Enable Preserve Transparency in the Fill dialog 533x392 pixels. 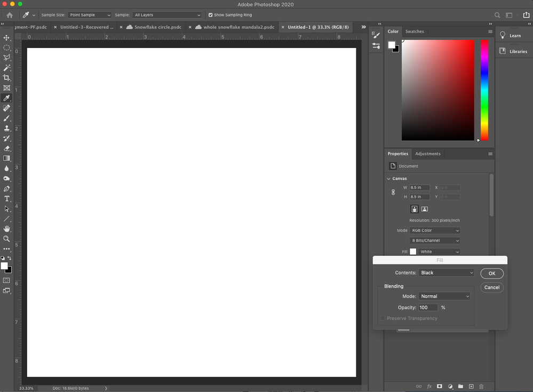tap(383, 318)
